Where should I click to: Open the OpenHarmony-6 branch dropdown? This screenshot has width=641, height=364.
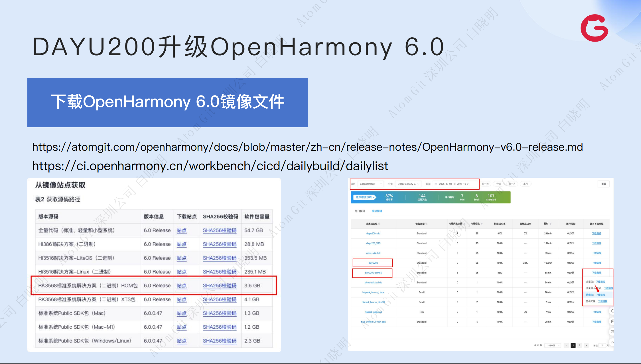pyautogui.click(x=408, y=184)
